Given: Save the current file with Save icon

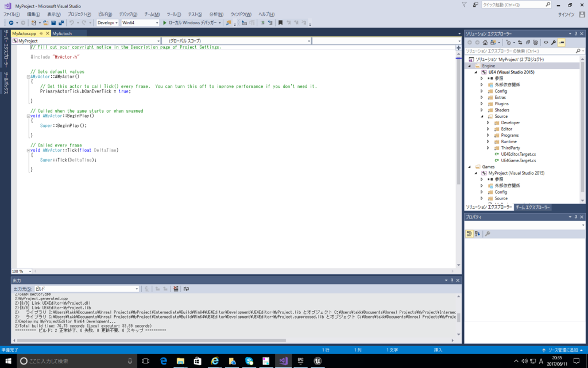Looking at the screenshot, I should [53, 23].
